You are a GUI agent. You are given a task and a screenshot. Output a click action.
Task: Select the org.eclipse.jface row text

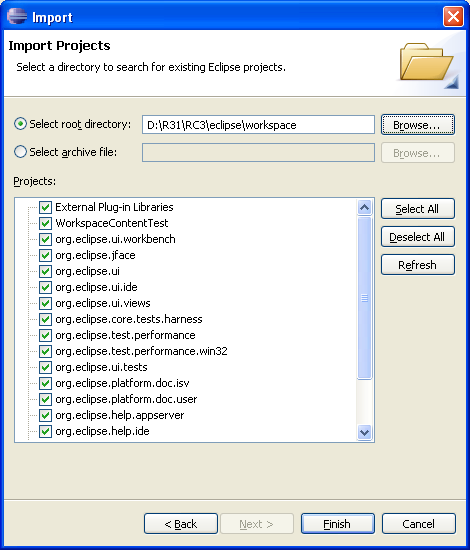(95, 255)
